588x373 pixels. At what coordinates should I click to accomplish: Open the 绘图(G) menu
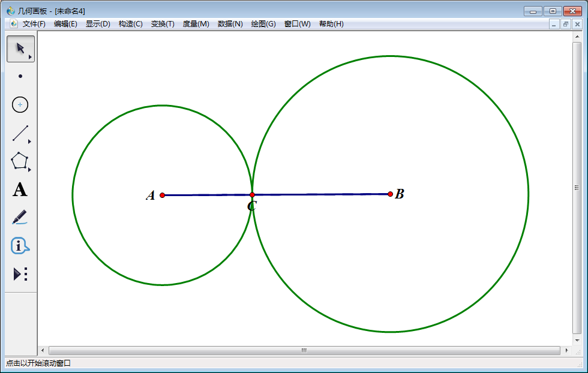pyautogui.click(x=263, y=24)
